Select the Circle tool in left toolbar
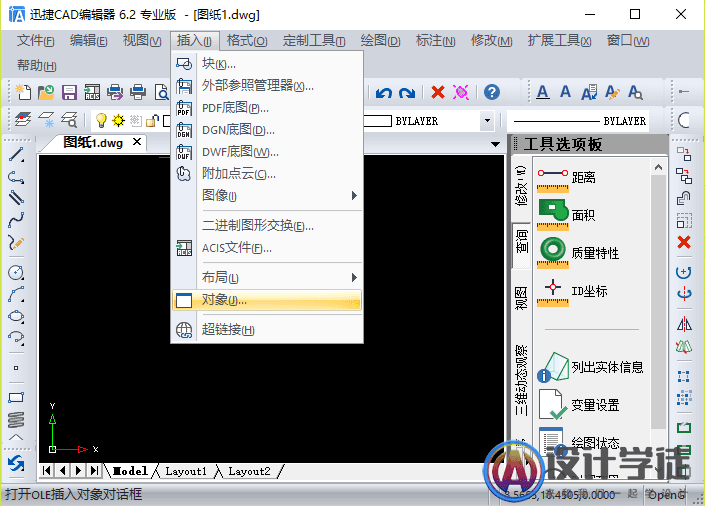Image resolution: width=706 pixels, height=506 pixels. point(16,273)
